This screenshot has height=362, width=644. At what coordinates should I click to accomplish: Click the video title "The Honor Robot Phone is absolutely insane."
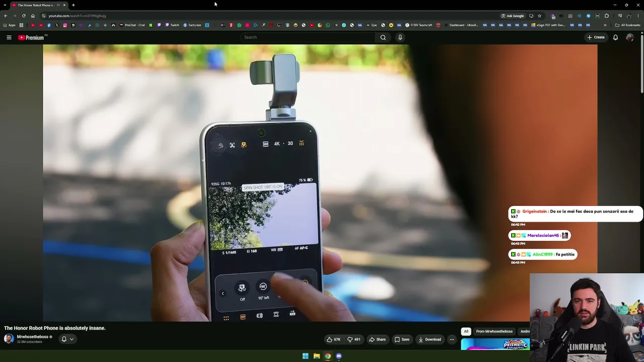pyautogui.click(x=55, y=328)
